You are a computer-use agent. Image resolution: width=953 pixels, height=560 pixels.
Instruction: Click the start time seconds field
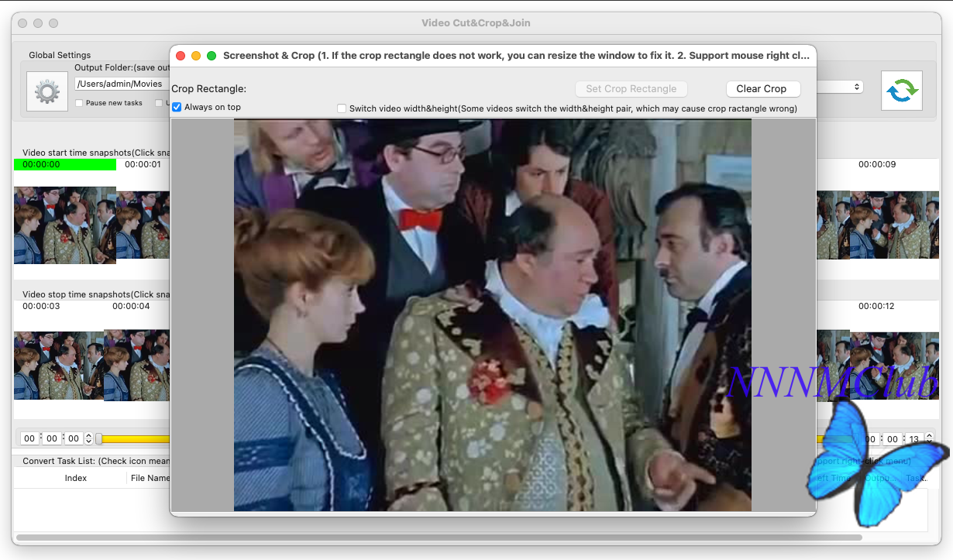tap(74, 438)
